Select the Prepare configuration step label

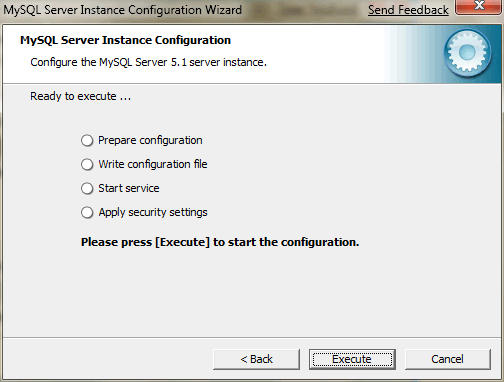150,140
